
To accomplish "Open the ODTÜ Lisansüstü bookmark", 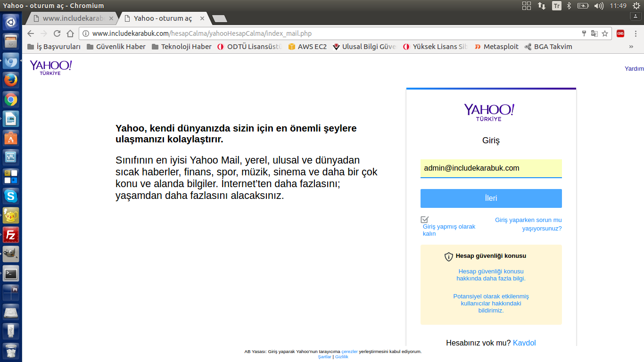I will [x=250, y=47].
